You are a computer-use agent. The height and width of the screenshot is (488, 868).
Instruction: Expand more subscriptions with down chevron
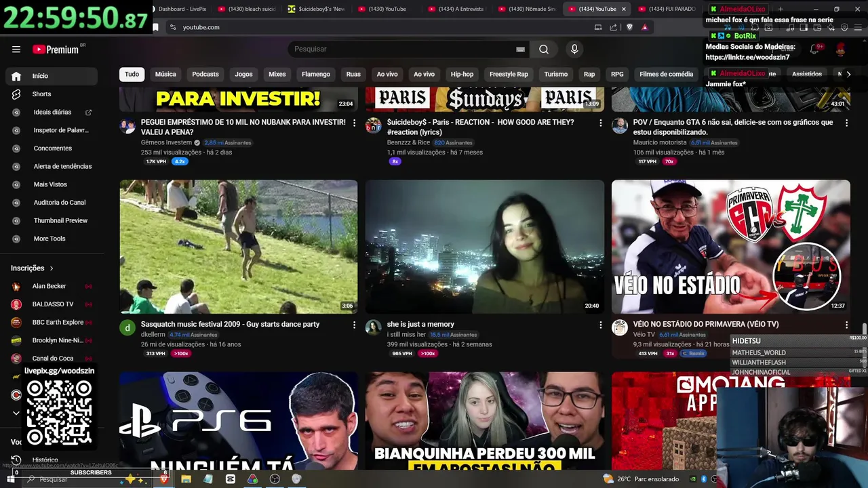(16, 413)
